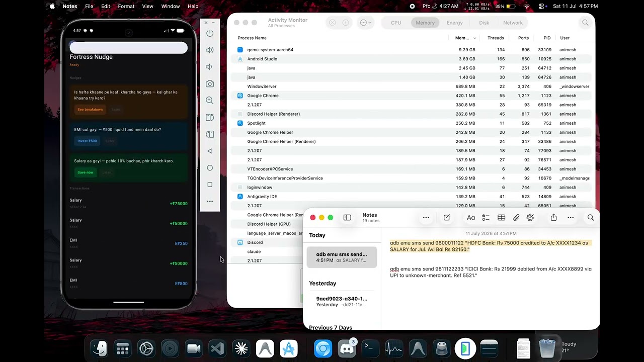Open the Format menu in the menu bar
Image resolution: width=644 pixels, height=362 pixels.
pyautogui.click(x=126, y=6)
